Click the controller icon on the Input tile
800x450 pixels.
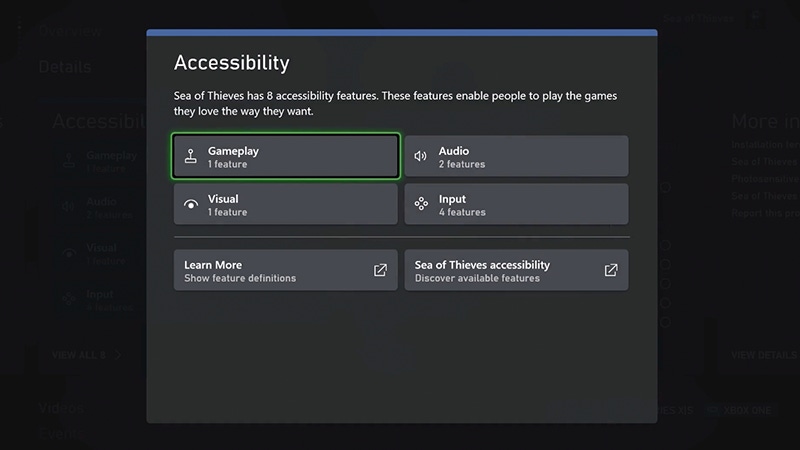421,205
